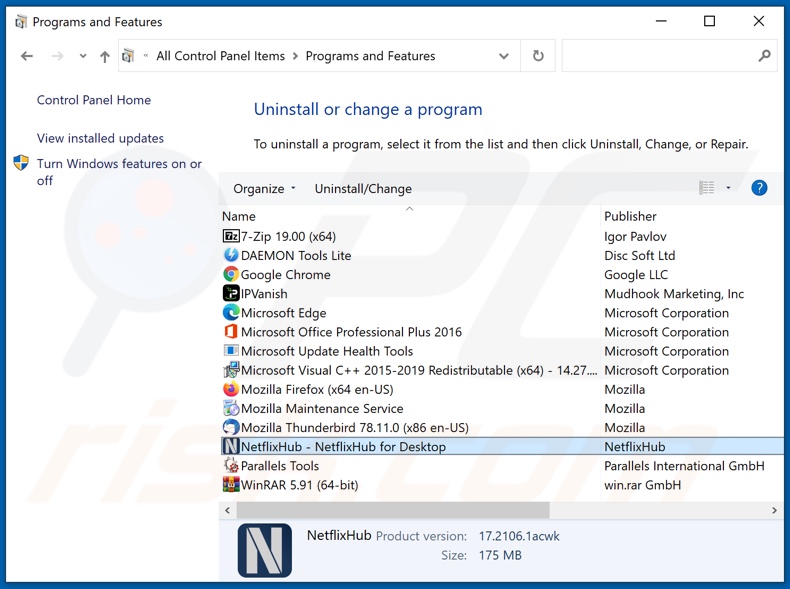Viewport: 790px width, 589px height.
Task: Click the large NetflixHub logo in details pane
Action: pyautogui.click(x=265, y=550)
